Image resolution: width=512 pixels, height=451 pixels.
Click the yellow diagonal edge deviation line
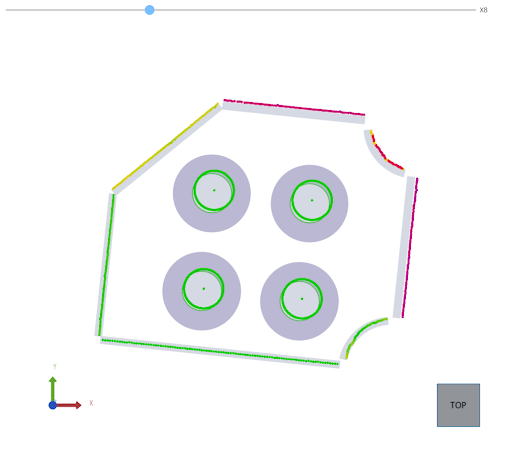(165, 146)
